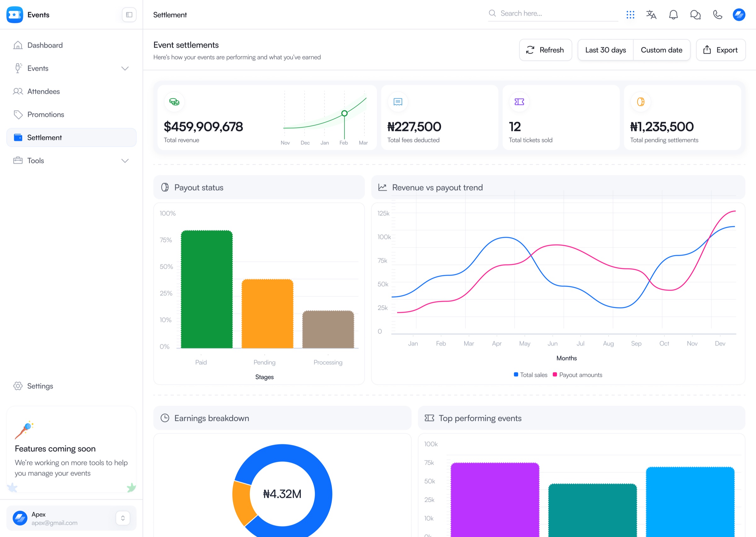Click the Feb marker on revenue sparkline
Image resolution: width=756 pixels, height=537 pixels.
[344, 113]
